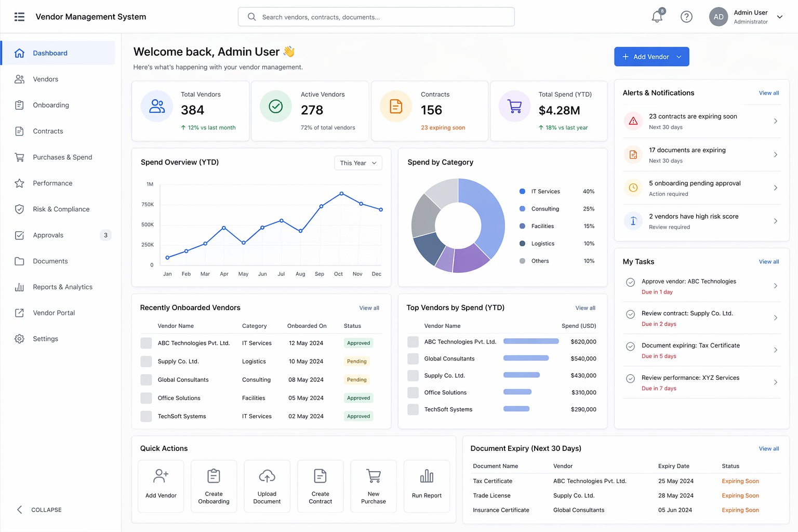The height and width of the screenshot is (532, 798).
Task: Expand the 23 contracts expiring alert chevron
Action: click(775, 121)
